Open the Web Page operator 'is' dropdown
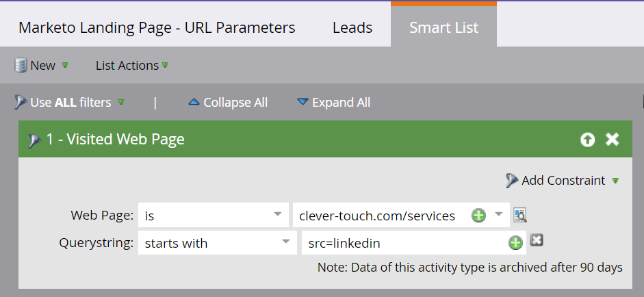This screenshot has height=297, width=644. click(213, 215)
